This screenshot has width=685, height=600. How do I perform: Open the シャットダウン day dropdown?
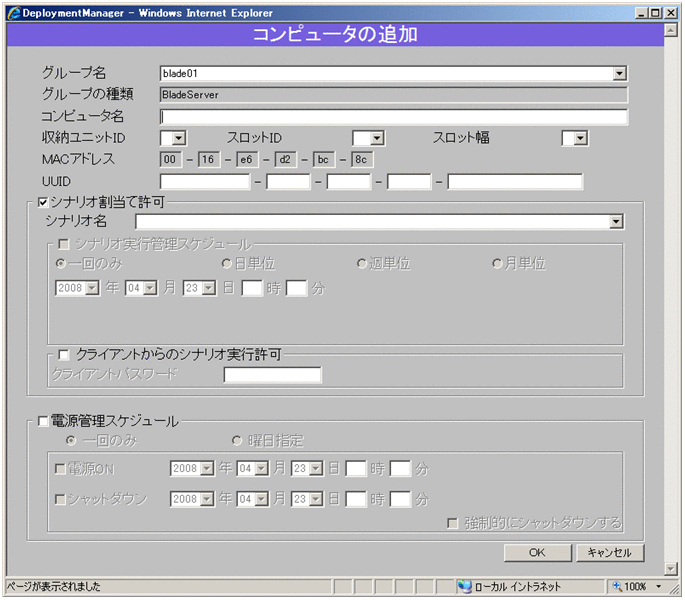[x=316, y=499]
